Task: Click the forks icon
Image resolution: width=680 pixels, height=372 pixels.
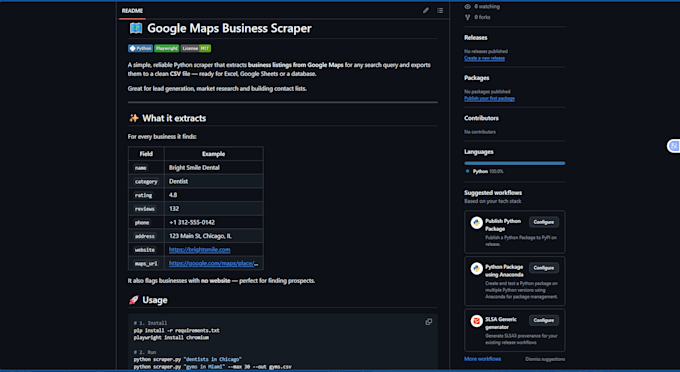Action: click(x=468, y=17)
